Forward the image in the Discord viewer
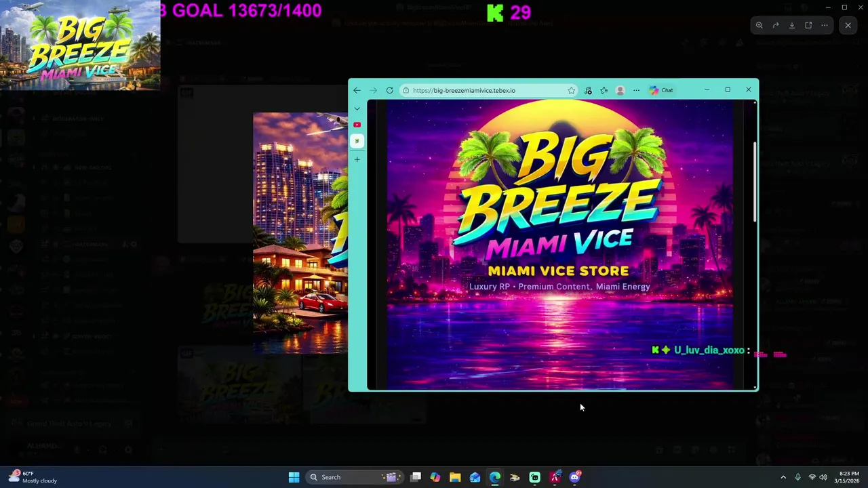Image resolution: width=868 pixels, height=488 pixels. [776, 25]
